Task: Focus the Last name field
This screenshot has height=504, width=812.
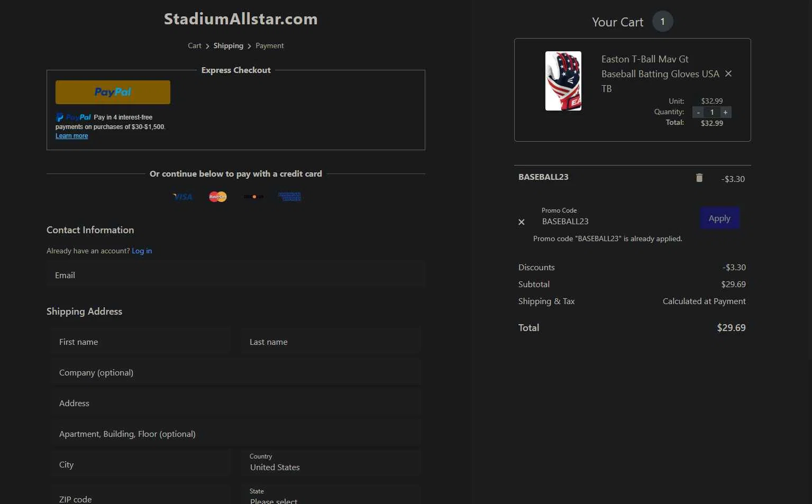Action: point(331,342)
